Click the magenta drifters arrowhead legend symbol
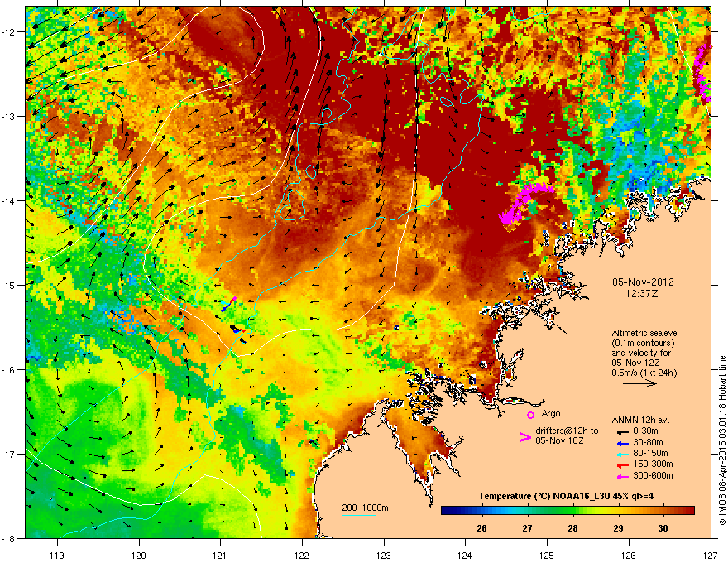This screenshot has width=728, height=563. tap(524, 436)
